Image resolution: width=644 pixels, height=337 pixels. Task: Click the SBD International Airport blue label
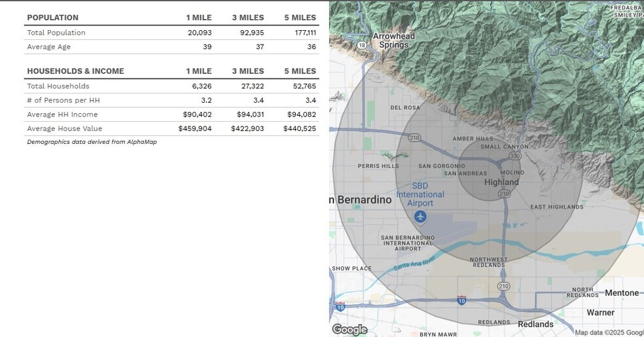[x=420, y=194]
